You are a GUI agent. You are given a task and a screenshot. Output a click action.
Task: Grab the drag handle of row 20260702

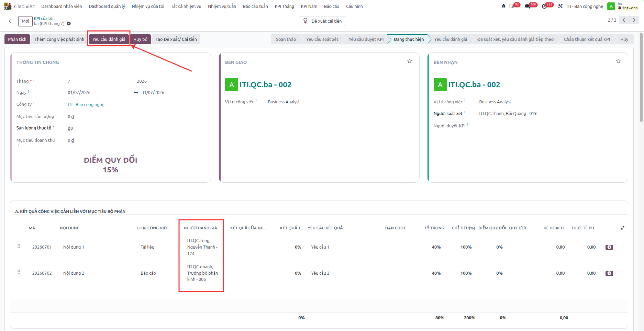[x=19, y=272]
